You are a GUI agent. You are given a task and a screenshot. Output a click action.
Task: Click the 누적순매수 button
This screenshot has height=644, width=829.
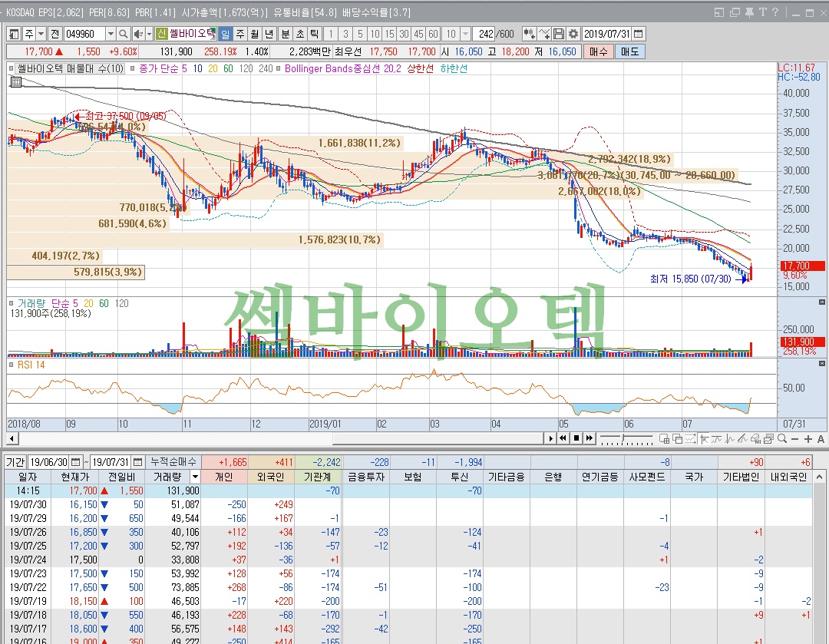pos(173,462)
